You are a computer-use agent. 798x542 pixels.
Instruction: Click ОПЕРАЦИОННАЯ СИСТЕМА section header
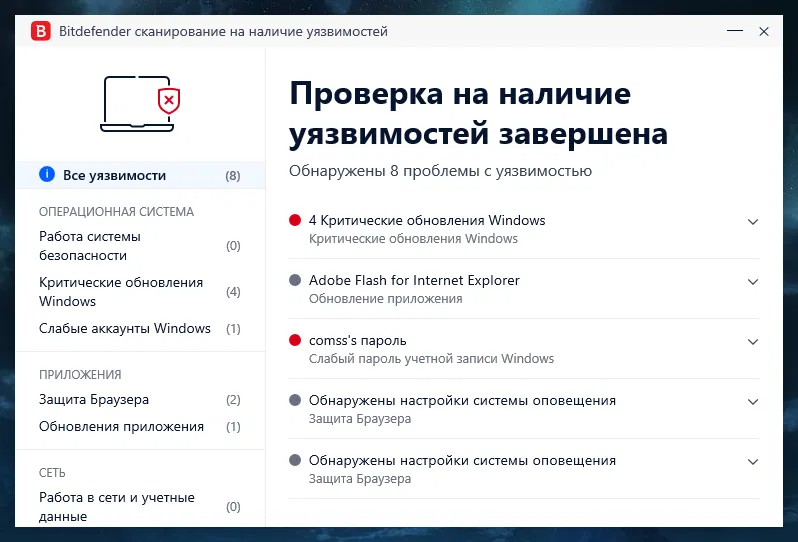tap(116, 212)
